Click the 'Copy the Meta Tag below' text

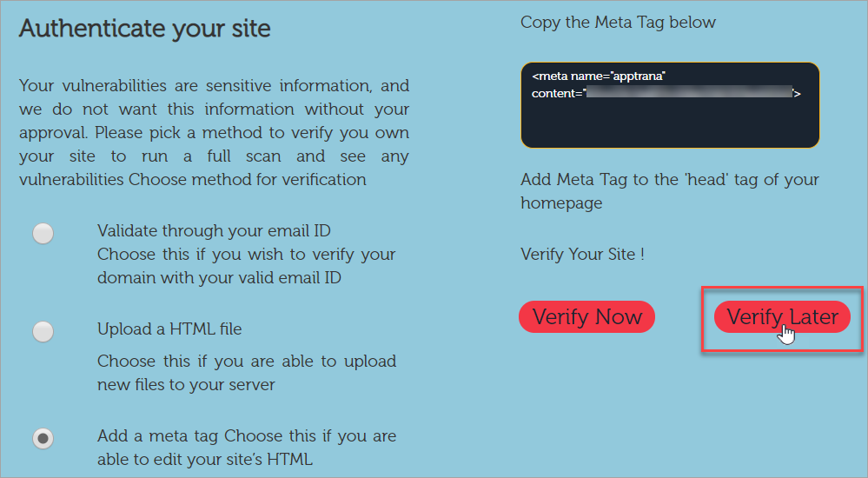coord(618,22)
